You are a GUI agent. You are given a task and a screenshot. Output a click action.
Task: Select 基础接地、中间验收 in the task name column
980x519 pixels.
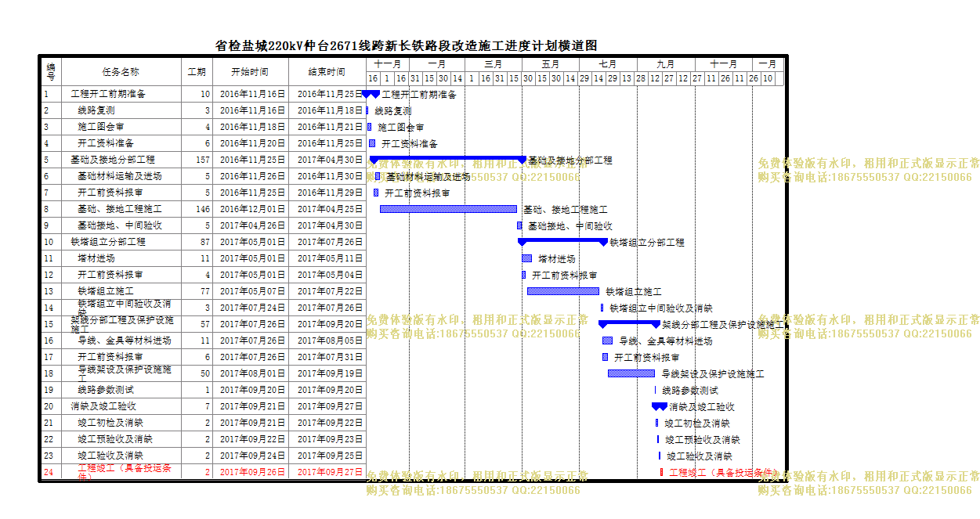(x=120, y=225)
